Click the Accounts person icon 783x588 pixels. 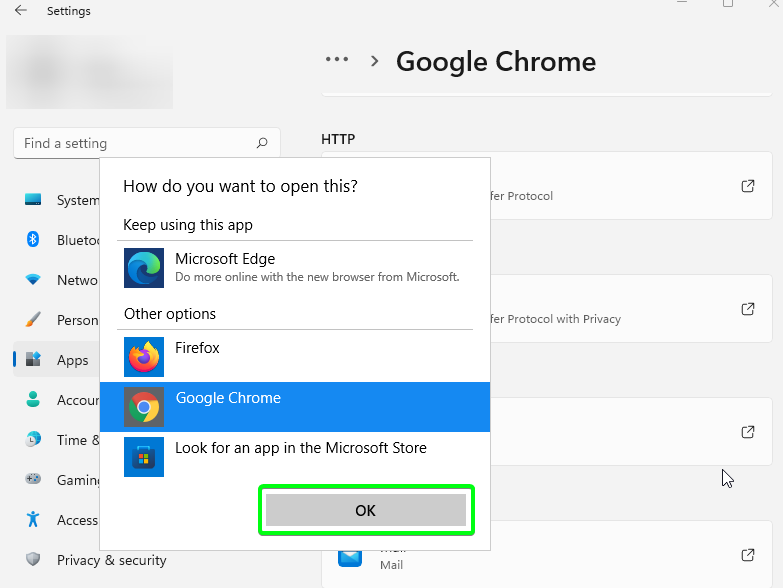[33, 399]
